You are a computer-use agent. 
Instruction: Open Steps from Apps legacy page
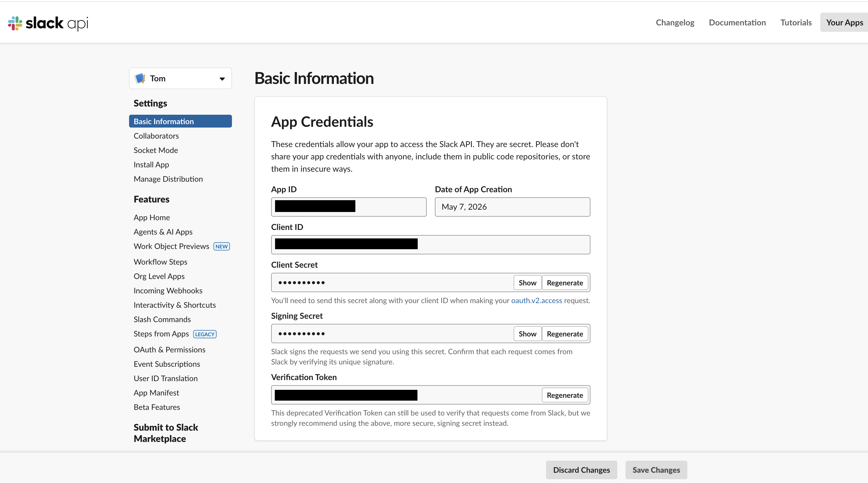tap(161, 334)
